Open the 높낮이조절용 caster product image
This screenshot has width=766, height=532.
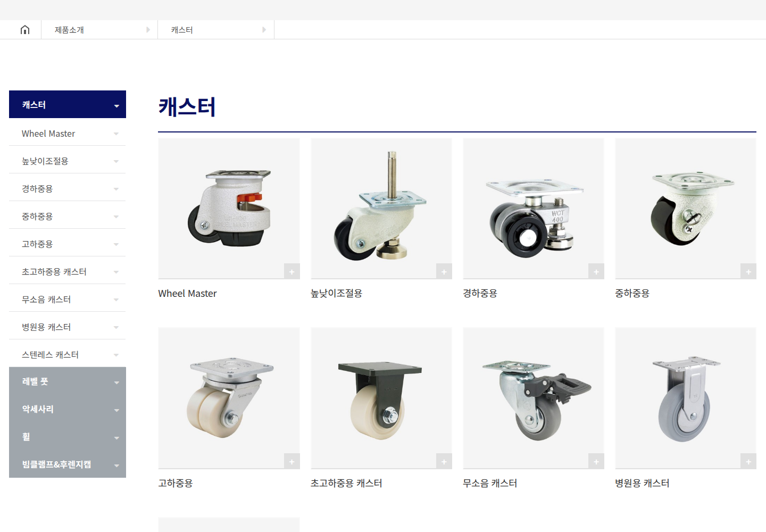381,209
